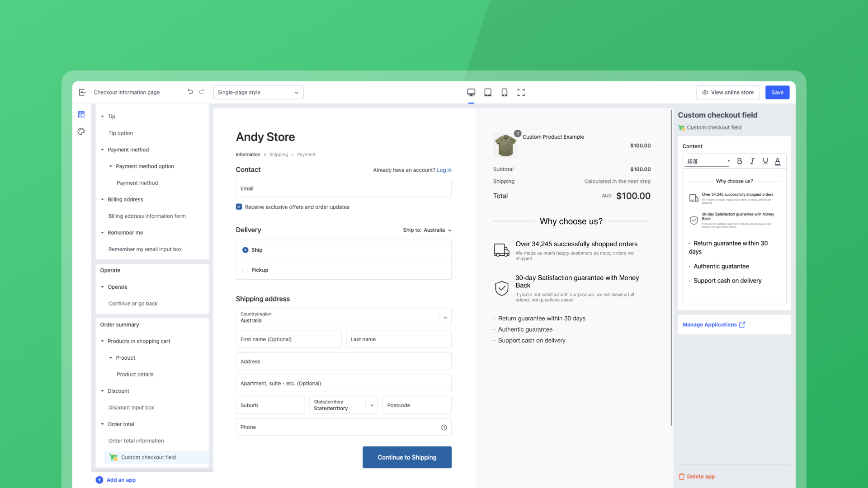Apply italic formatting in content editor
868x488 pixels.
[x=752, y=161]
